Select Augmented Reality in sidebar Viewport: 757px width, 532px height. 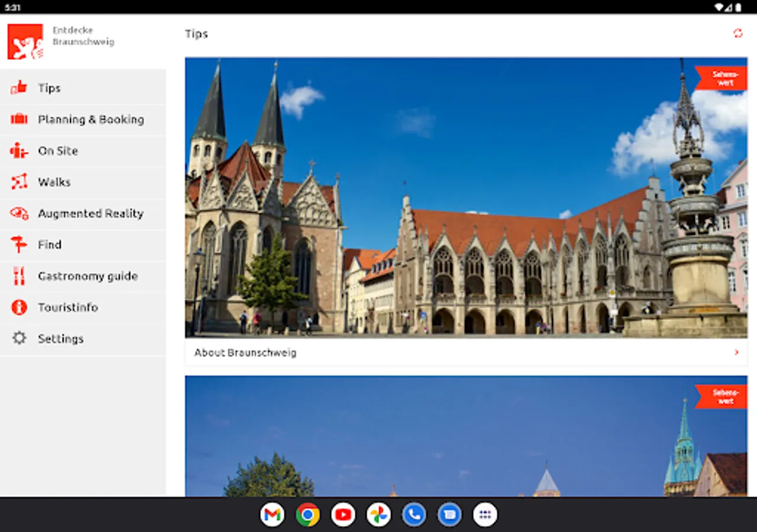pos(83,213)
